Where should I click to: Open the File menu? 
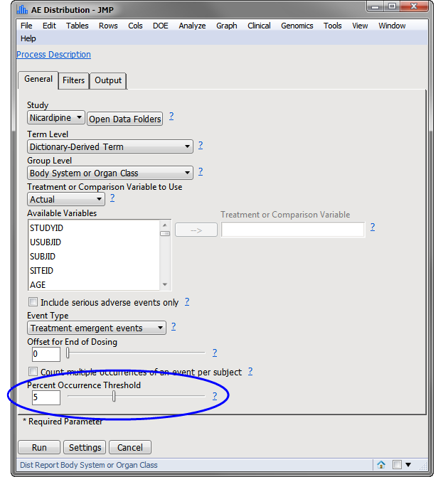[x=26, y=26]
